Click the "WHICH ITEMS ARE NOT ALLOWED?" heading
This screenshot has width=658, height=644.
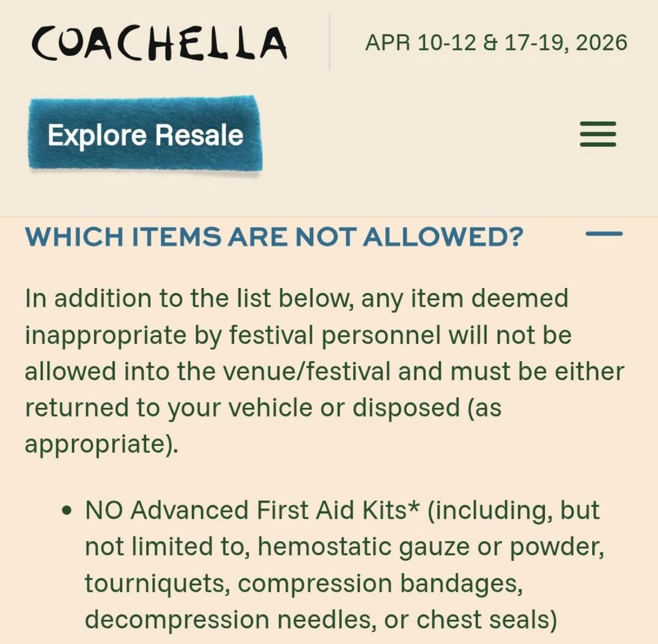(274, 237)
